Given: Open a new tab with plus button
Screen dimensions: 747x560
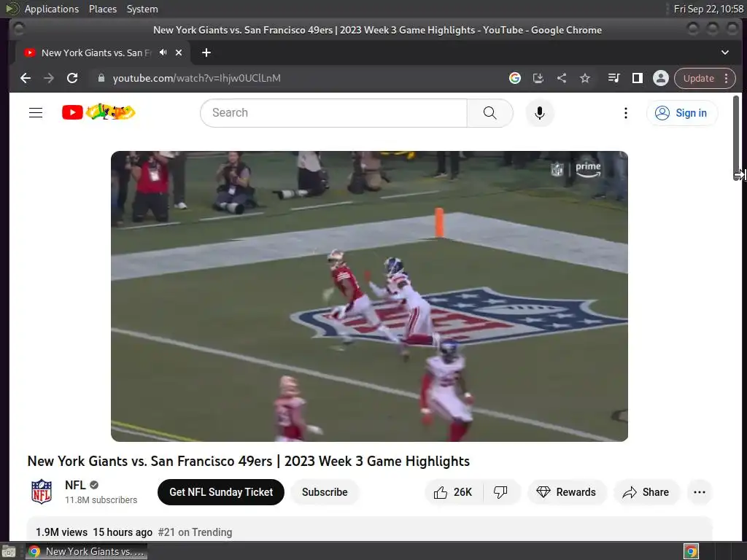Looking at the screenshot, I should (206, 52).
